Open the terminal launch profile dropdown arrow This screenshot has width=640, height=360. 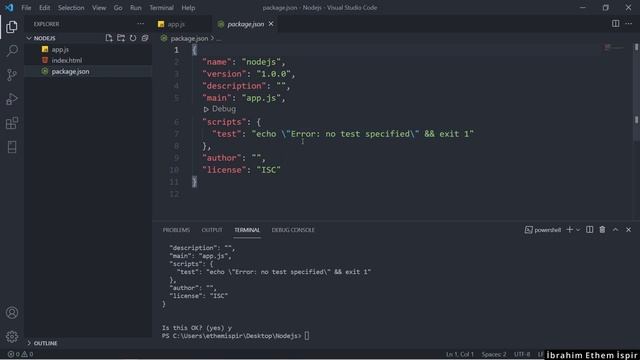point(578,230)
